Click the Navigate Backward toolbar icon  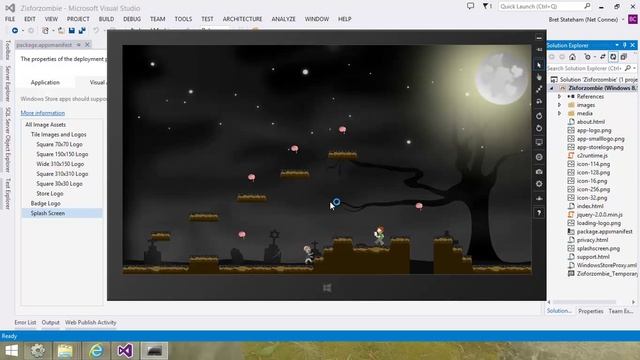[15, 31]
